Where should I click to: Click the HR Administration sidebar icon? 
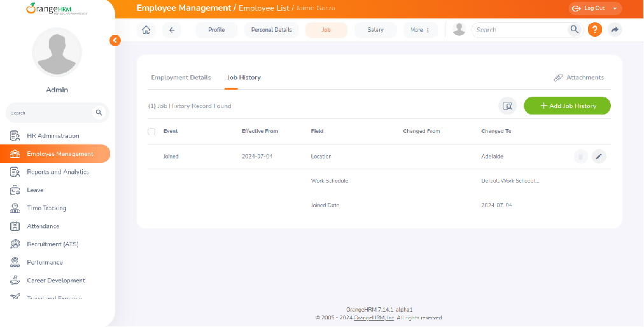coord(15,136)
